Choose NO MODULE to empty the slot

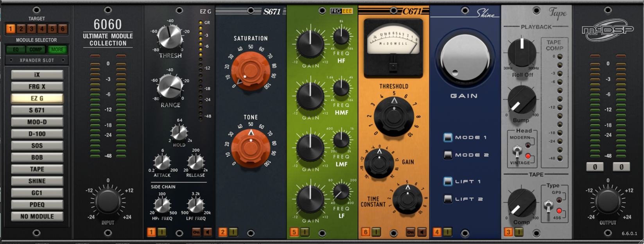[x=37, y=216]
